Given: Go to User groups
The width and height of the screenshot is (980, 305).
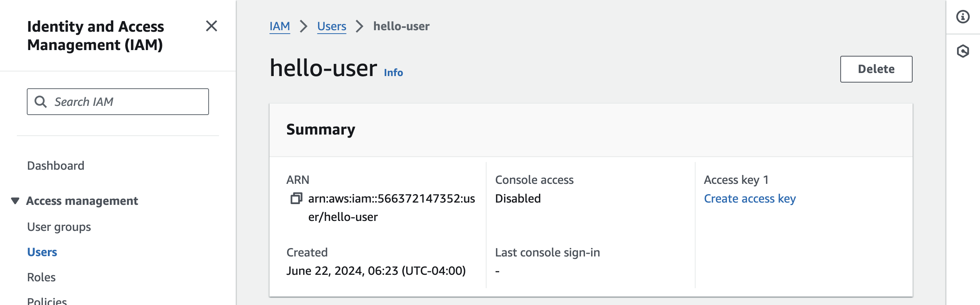Looking at the screenshot, I should (x=59, y=227).
